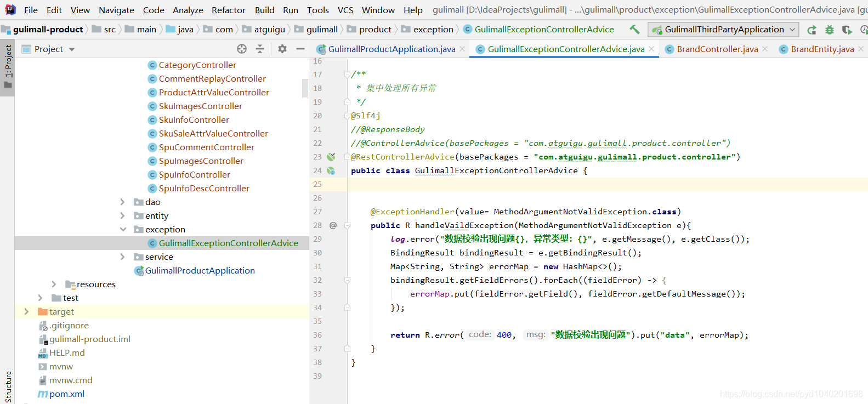Expand the dao folder

(x=123, y=202)
